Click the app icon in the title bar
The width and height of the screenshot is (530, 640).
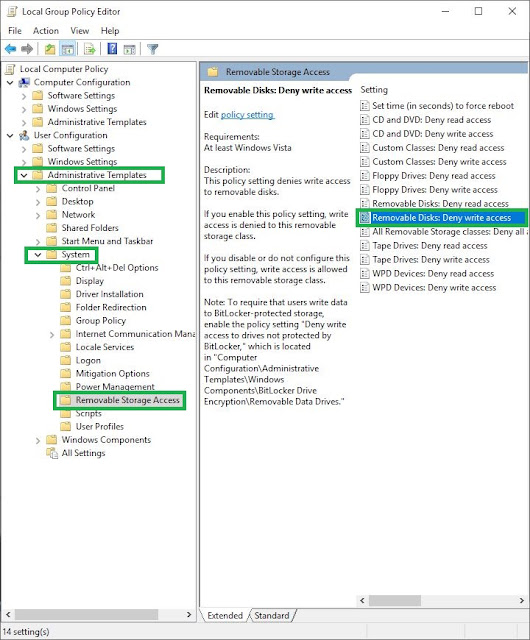[x=12, y=12]
